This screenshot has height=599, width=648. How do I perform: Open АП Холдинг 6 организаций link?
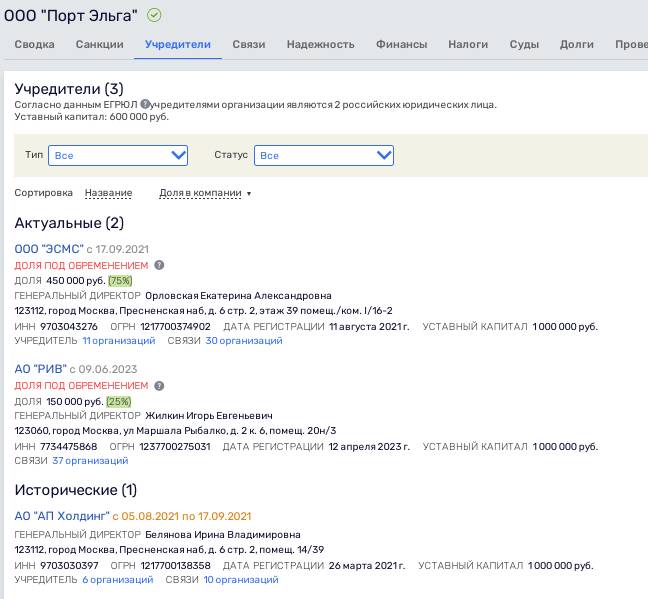[x=117, y=580]
